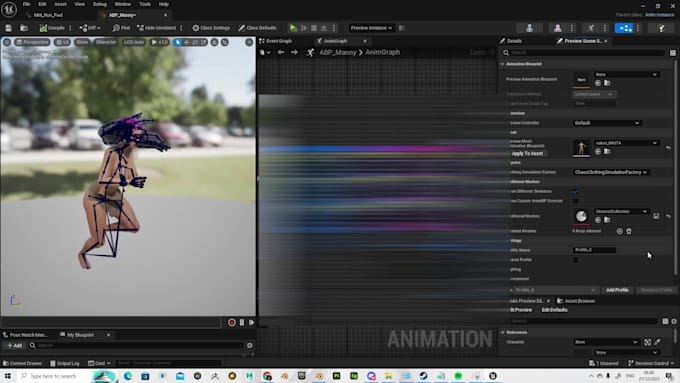This screenshot has width=680, height=383.
Task: Toggle the Allow Different Skeletons checkbox
Action: [x=575, y=191]
